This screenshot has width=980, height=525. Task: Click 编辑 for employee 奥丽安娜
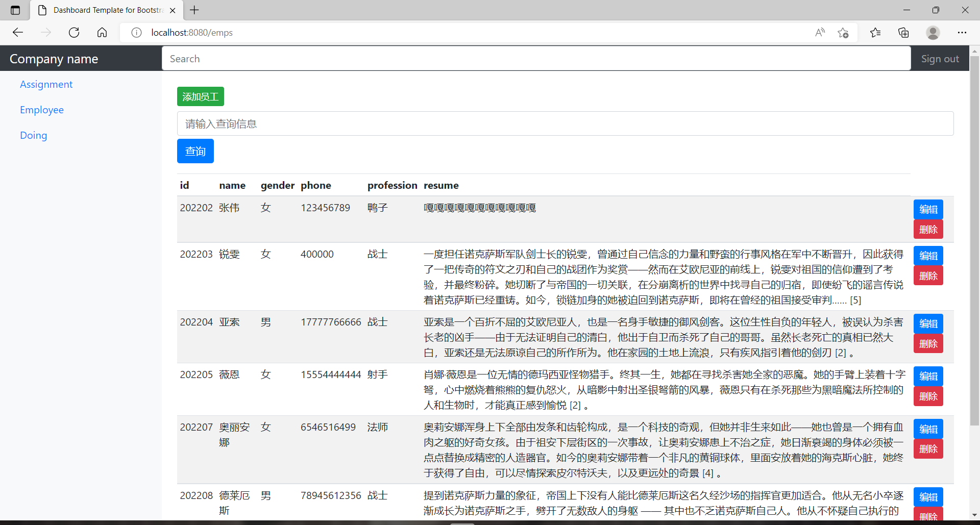click(928, 429)
